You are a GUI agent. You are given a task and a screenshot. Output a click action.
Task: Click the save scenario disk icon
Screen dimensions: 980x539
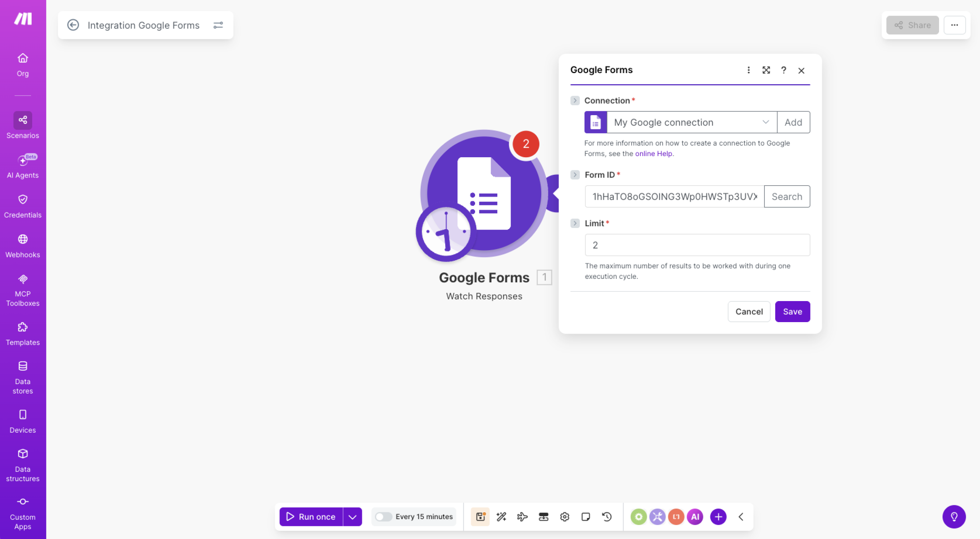(480, 517)
